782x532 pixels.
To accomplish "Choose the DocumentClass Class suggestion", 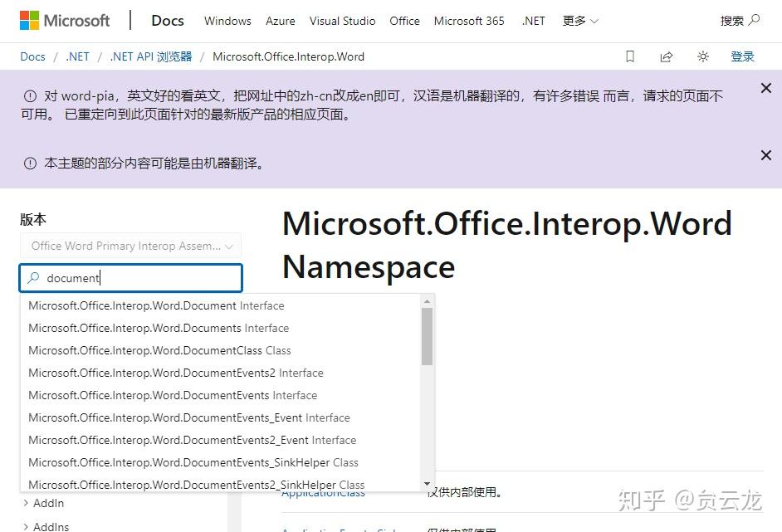I will (159, 350).
